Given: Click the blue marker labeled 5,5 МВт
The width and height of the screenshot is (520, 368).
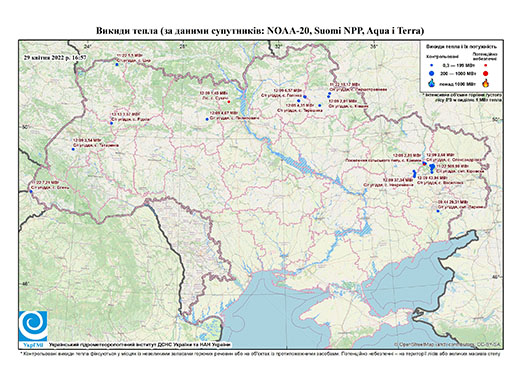Looking at the screenshot, I should (x=117, y=64).
